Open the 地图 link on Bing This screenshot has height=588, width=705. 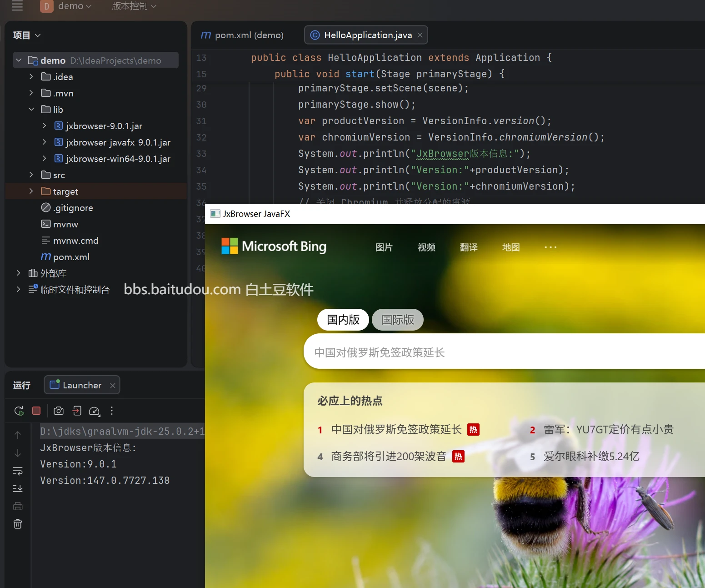(511, 247)
